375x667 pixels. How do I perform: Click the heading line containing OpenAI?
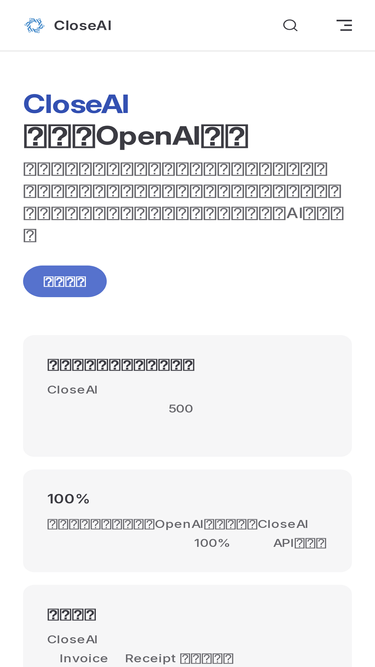click(x=135, y=136)
